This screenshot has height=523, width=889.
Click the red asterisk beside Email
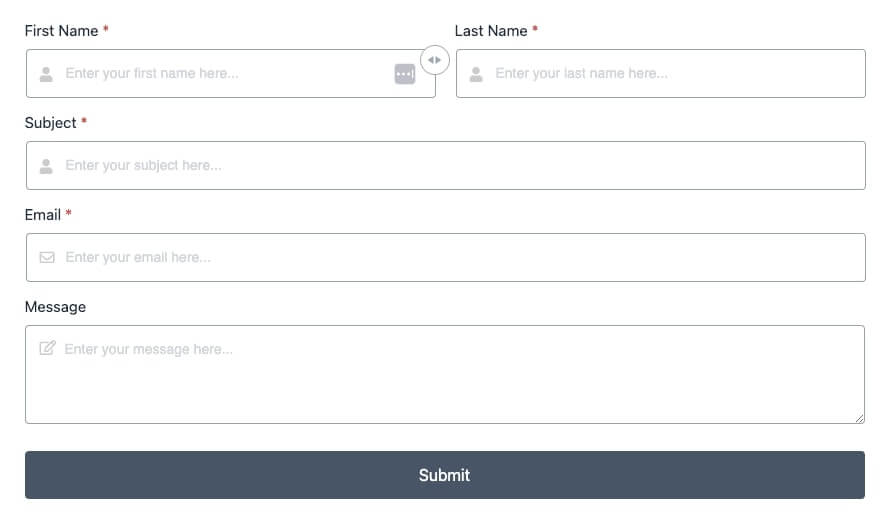tap(68, 214)
